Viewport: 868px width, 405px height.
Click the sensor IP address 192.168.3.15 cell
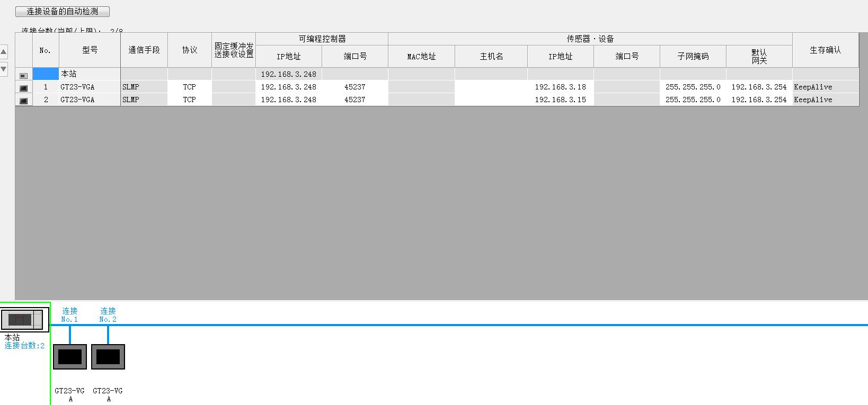560,100
